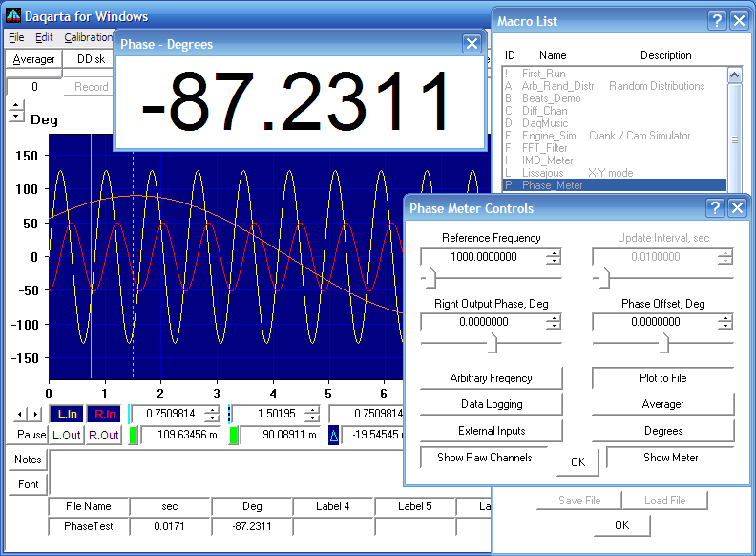The height and width of the screenshot is (556, 756).
Task: Click the dotted cursor green indicator
Action: [232, 435]
